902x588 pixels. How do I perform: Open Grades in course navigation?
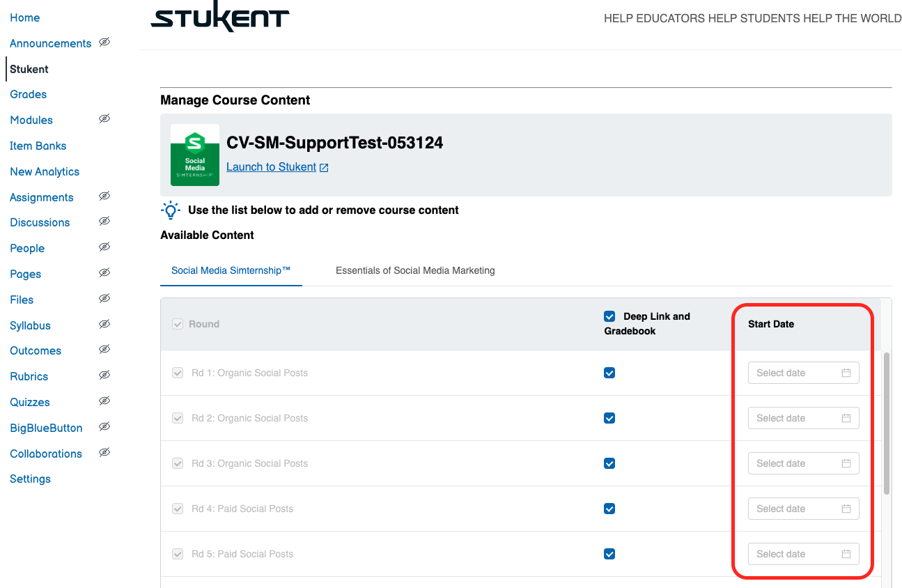click(29, 94)
